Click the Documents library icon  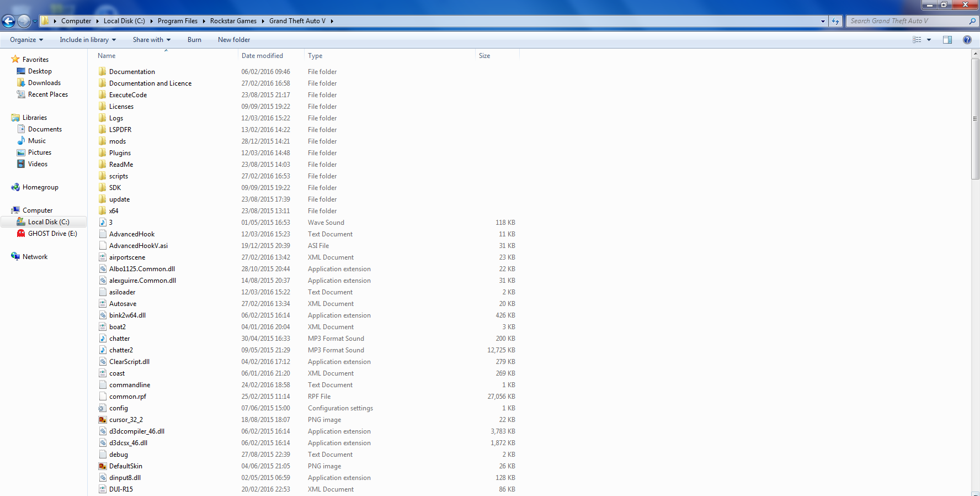pyautogui.click(x=21, y=129)
